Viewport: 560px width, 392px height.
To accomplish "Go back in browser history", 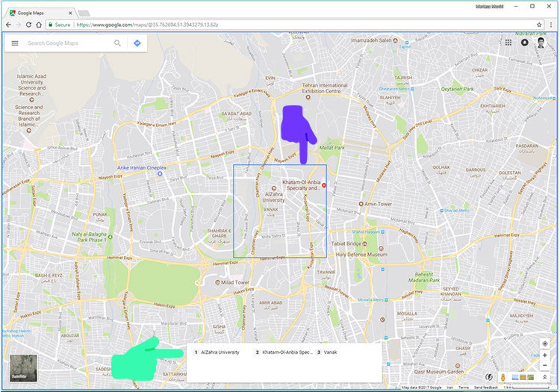I will coord(8,25).
